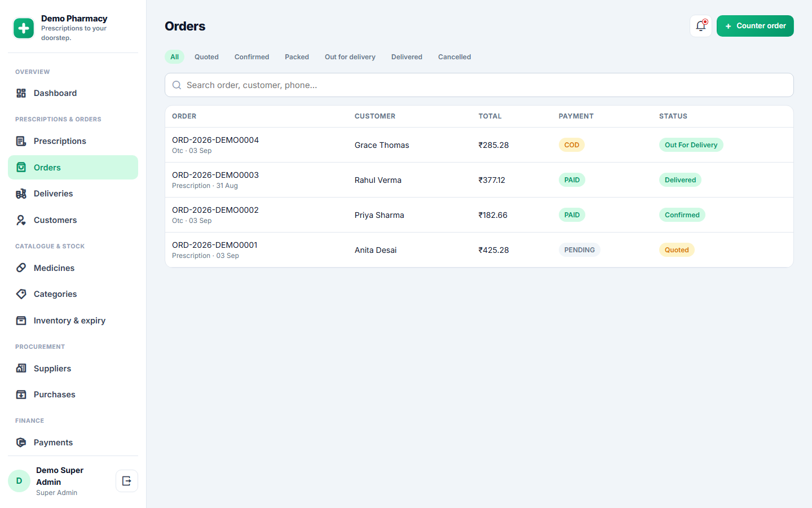Go to Dashboard page
This screenshot has width=812, height=508.
pyautogui.click(x=73, y=93)
